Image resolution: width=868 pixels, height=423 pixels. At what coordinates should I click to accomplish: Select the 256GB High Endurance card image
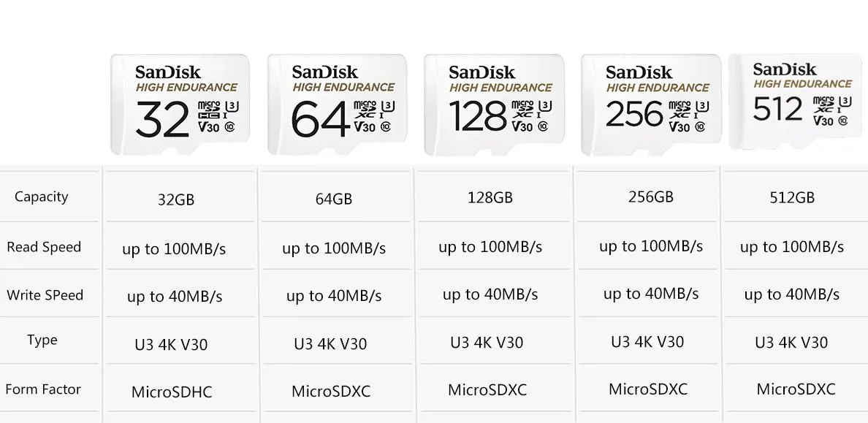[651, 104]
